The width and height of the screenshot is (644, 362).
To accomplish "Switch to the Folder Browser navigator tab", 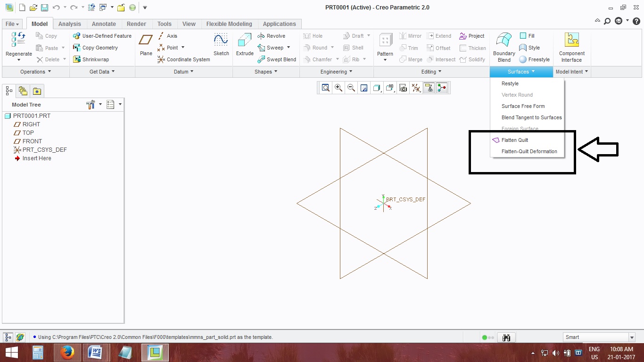I will (x=23, y=90).
